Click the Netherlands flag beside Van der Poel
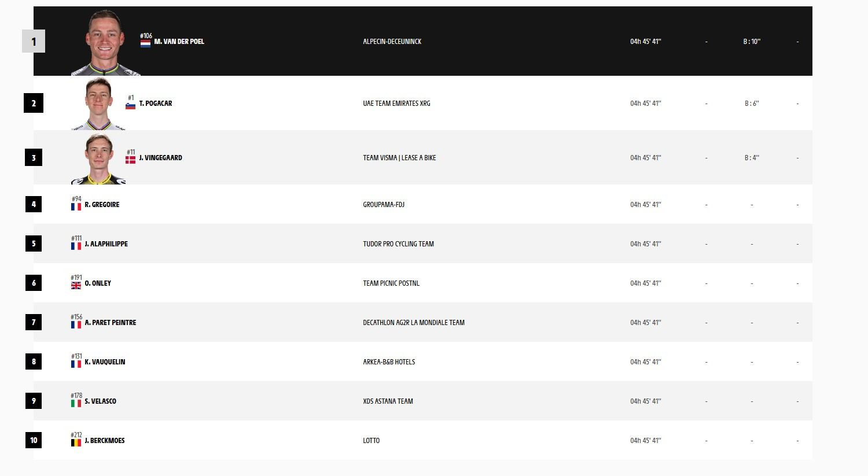 tap(145, 43)
